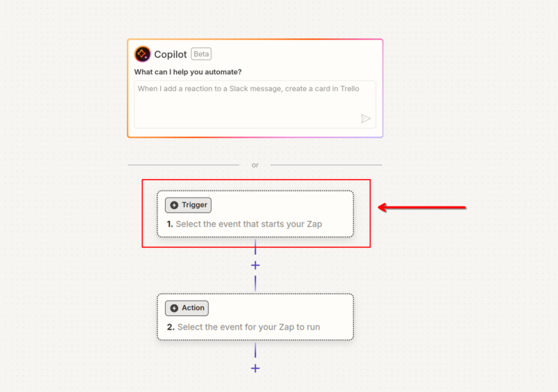Screen dimensions: 558x392
Task: Add a step between Trigger and Action
Action: pos(255,265)
